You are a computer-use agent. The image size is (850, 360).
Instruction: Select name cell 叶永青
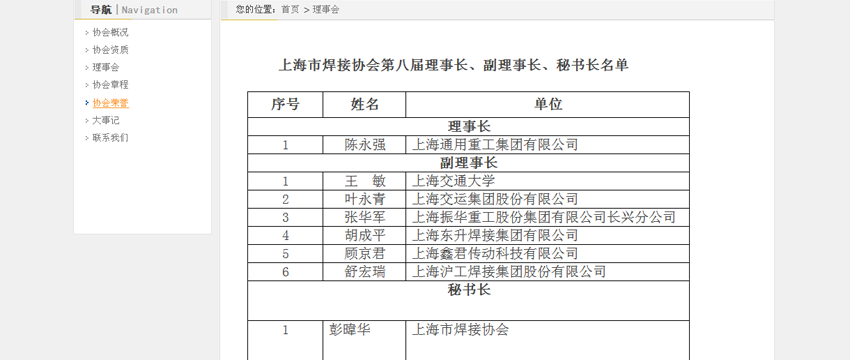click(364, 199)
